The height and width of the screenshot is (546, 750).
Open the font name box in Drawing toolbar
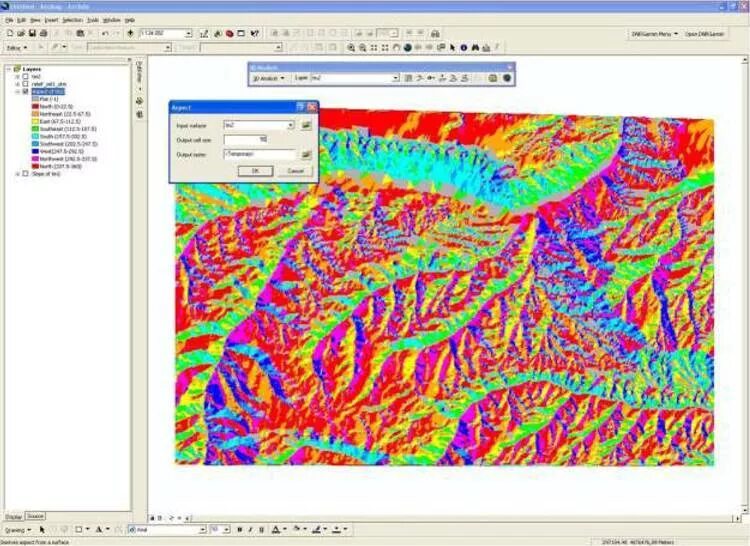pos(167,530)
